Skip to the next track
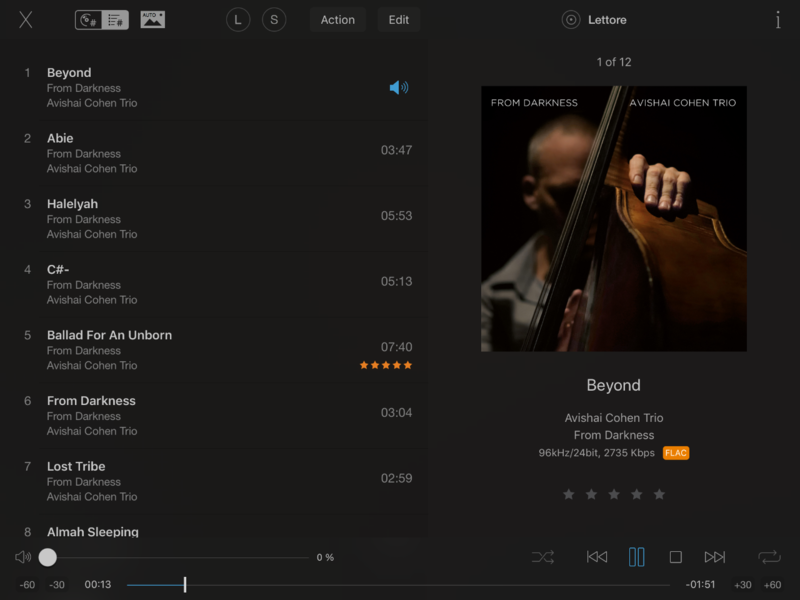This screenshot has height=600, width=800. [715, 557]
